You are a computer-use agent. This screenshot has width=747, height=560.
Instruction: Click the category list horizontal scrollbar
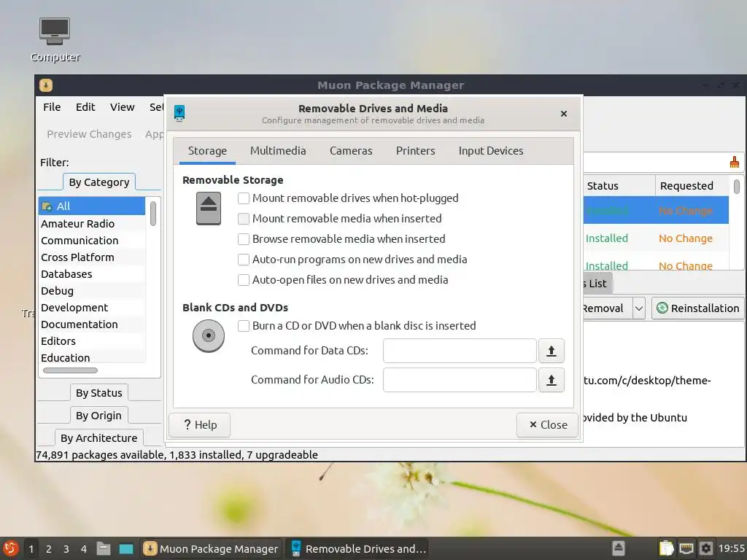coord(70,370)
